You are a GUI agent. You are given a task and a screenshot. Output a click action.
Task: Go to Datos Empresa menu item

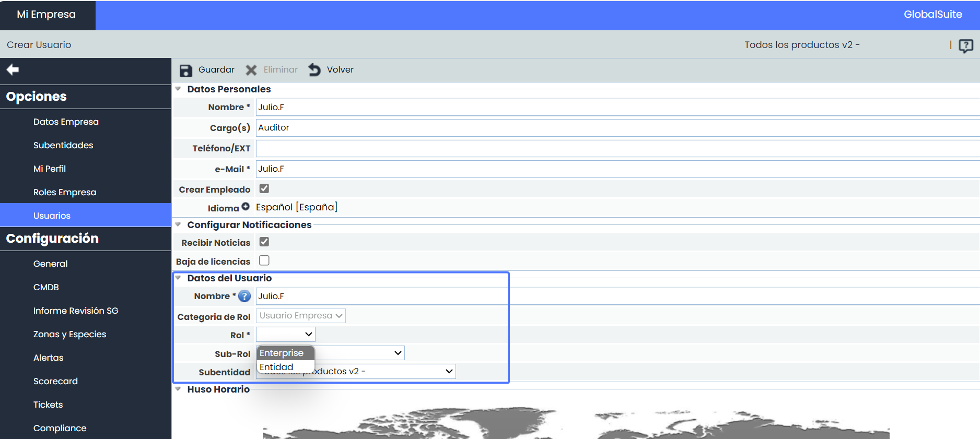(x=66, y=122)
